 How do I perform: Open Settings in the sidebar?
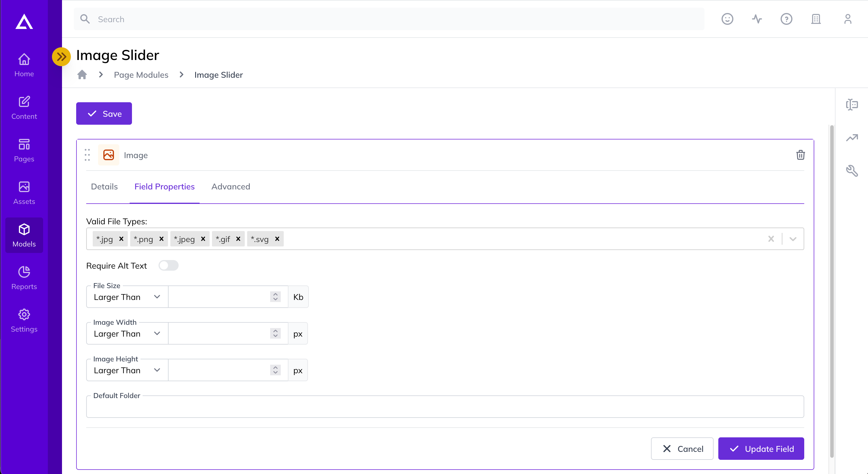pos(24,321)
